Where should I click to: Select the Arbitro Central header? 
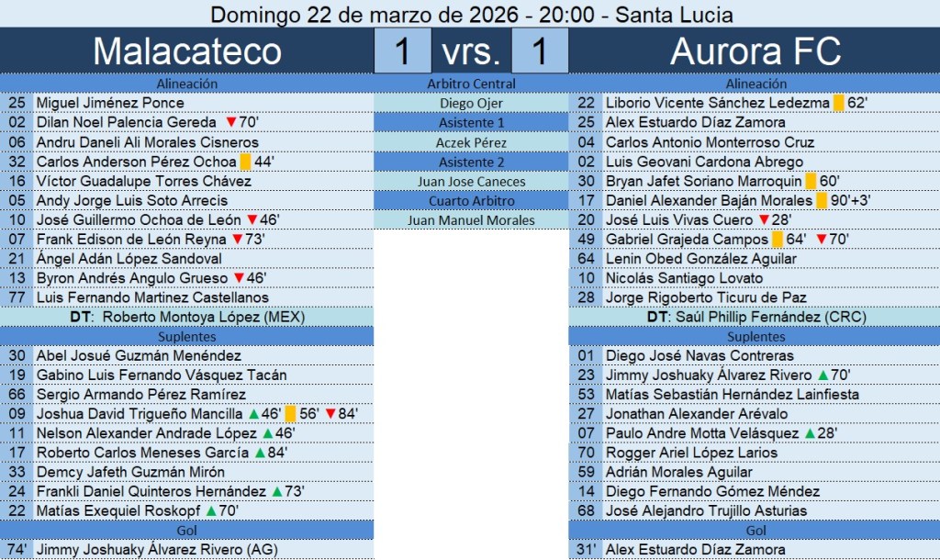point(472,84)
